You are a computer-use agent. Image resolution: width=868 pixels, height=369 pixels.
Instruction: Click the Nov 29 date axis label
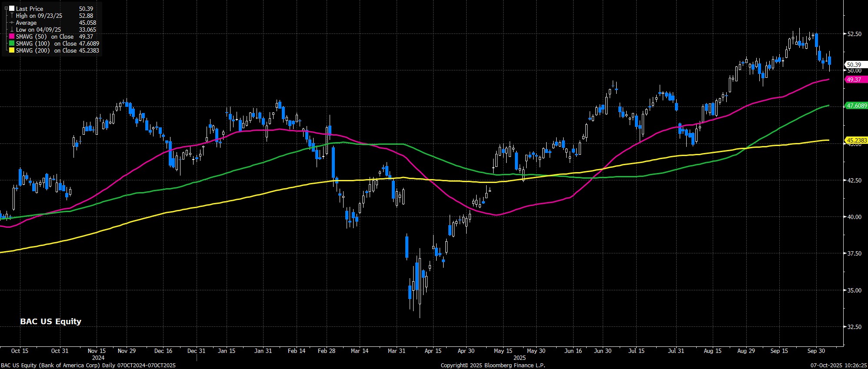[x=127, y=351]
